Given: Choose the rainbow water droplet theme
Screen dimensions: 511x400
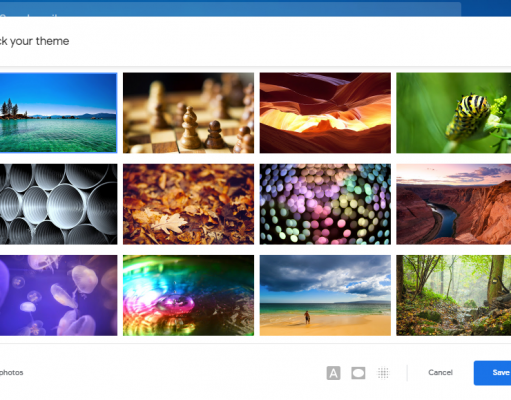Looking at the screenshot, I should [x=188, y=295].
